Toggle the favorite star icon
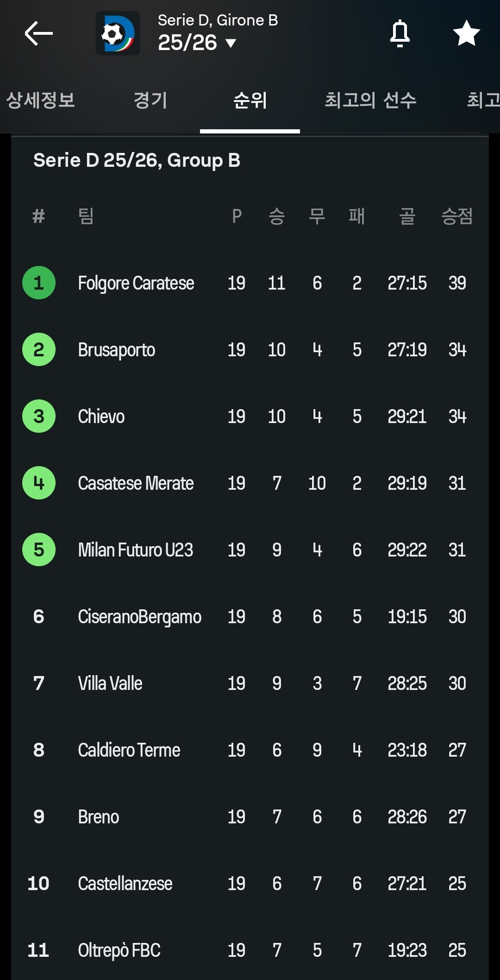 click(466, 33)
